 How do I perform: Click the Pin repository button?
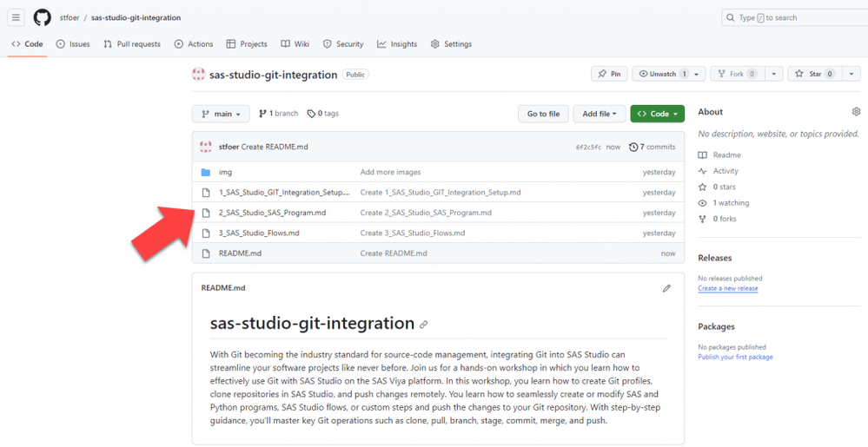coord(608,75)
